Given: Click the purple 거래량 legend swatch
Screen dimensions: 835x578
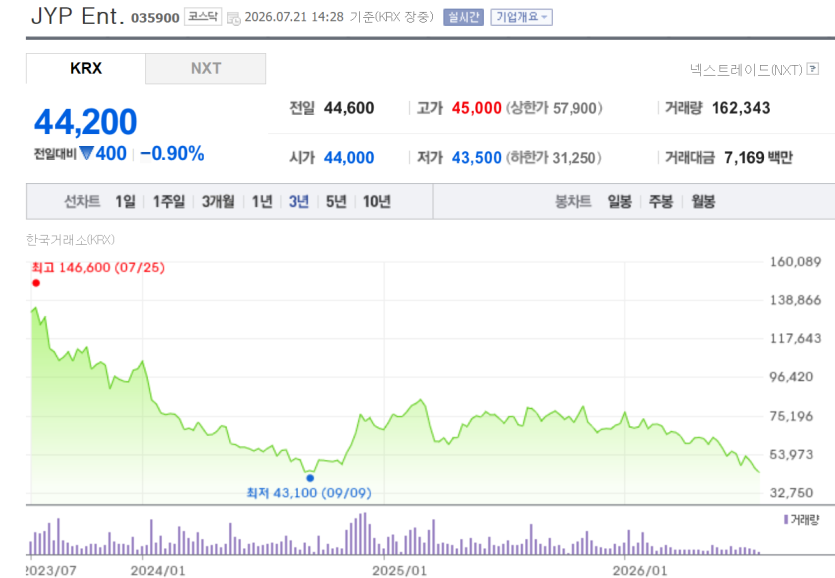Looking at the screenshot, I should point(786,519).
